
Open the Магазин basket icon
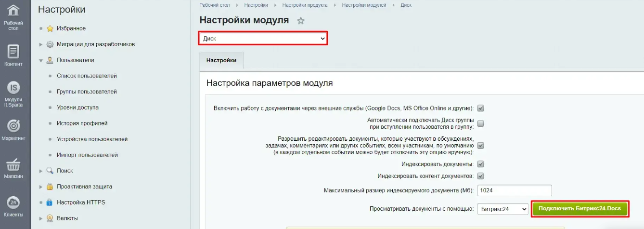coord(13,163)
